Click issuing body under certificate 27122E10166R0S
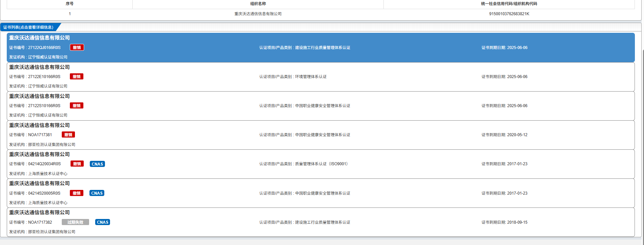 point(48,86)
